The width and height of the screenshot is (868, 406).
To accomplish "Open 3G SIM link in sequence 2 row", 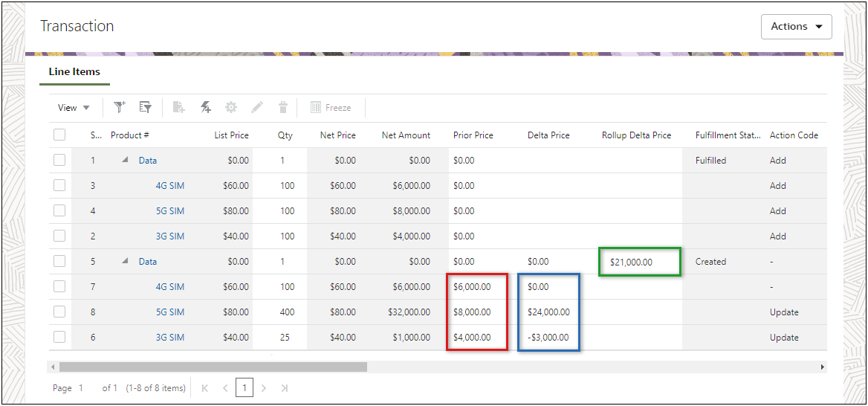I will 170,236.
